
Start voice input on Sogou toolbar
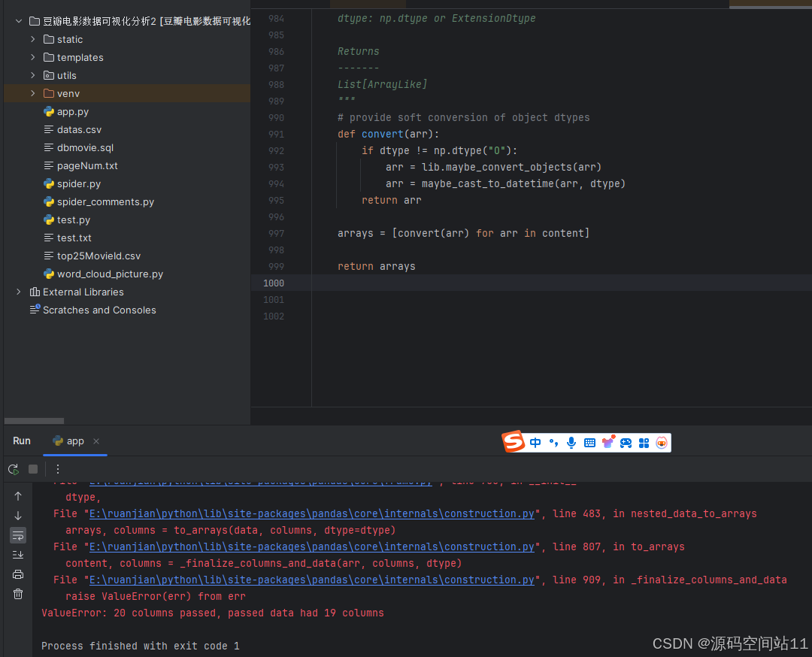coord(571,443)
